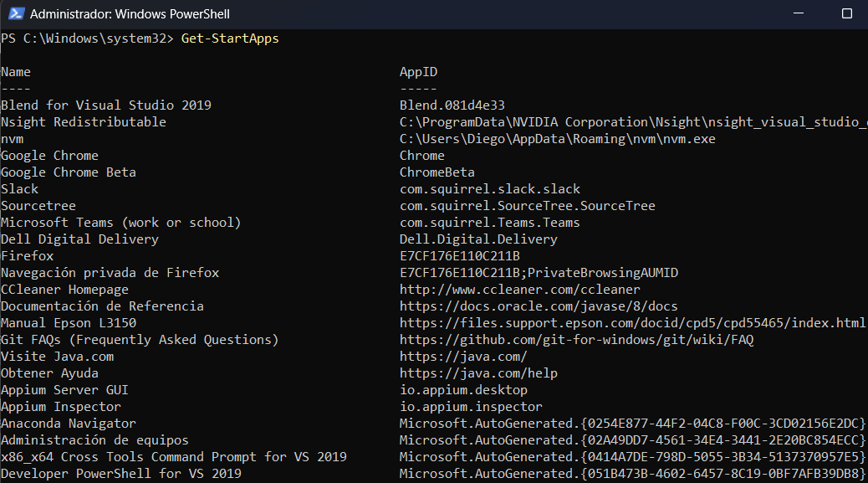Click 'Administración de equipos' name
Screen dimensions: 868x483
[94, 439]
